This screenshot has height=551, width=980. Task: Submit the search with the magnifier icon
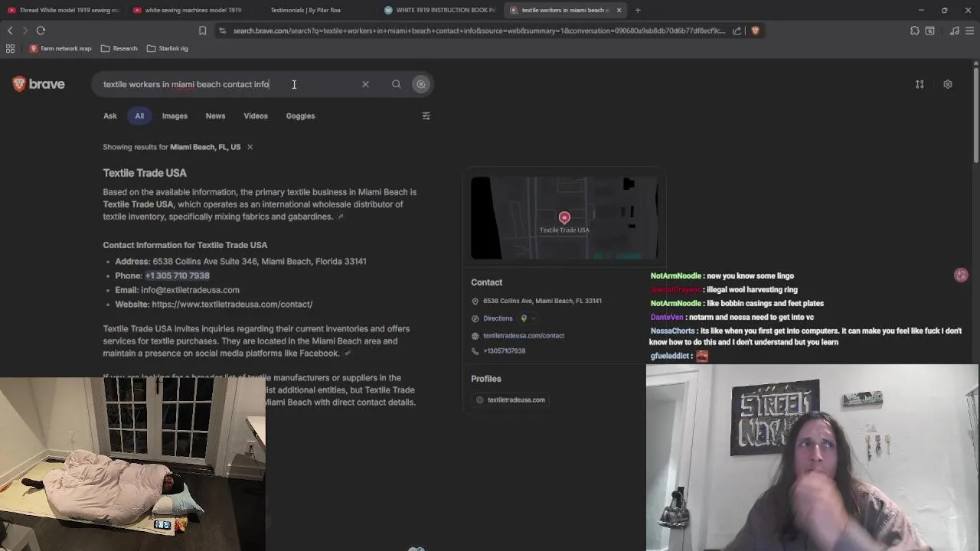(396, 84)
